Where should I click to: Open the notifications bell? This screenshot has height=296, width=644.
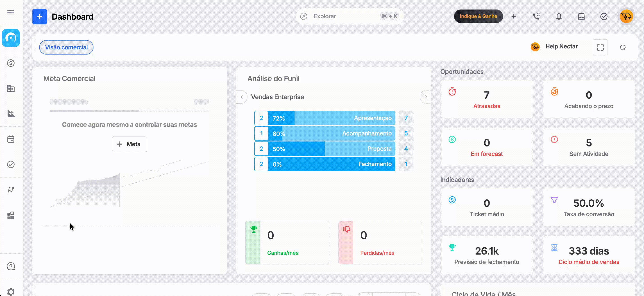click(x=559, y=16)
